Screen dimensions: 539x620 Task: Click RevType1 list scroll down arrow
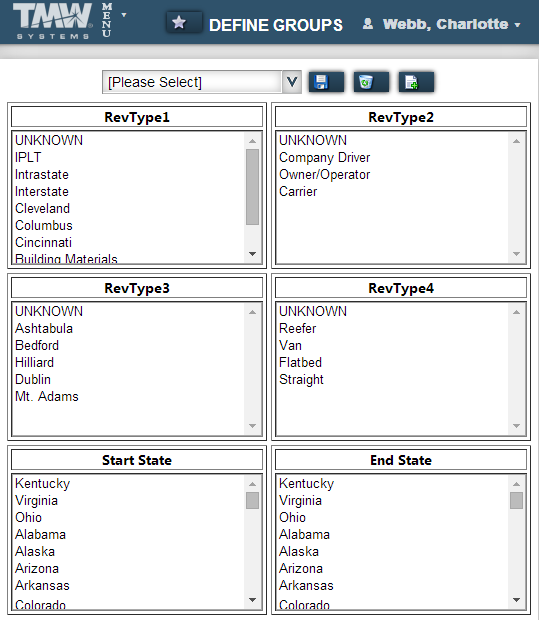click(x=252, y=254)
